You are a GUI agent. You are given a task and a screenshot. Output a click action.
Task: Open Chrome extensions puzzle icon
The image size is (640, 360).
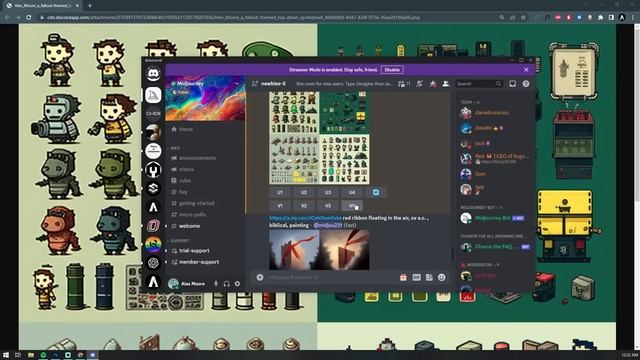[600, 18]
